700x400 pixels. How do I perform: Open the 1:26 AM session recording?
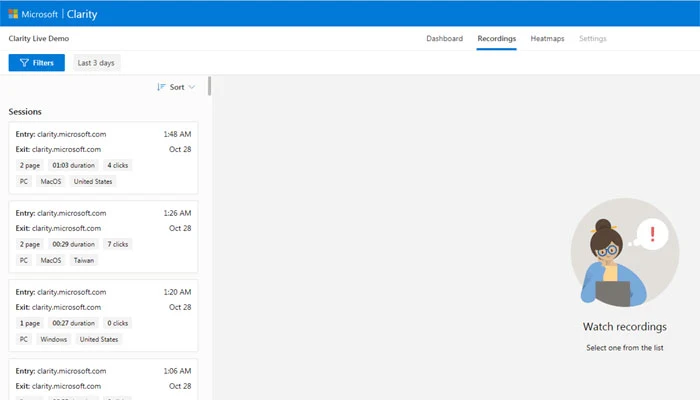pos(103,237)
